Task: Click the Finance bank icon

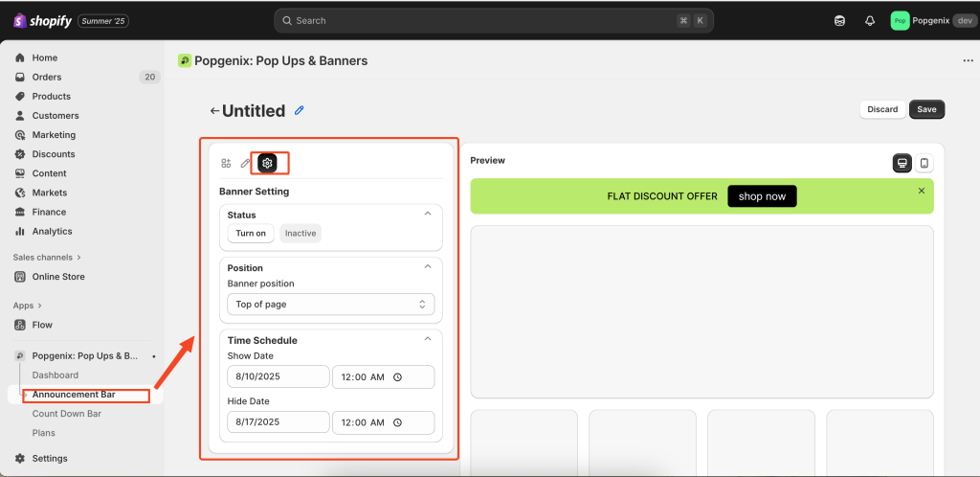Action: coord(20,212)
